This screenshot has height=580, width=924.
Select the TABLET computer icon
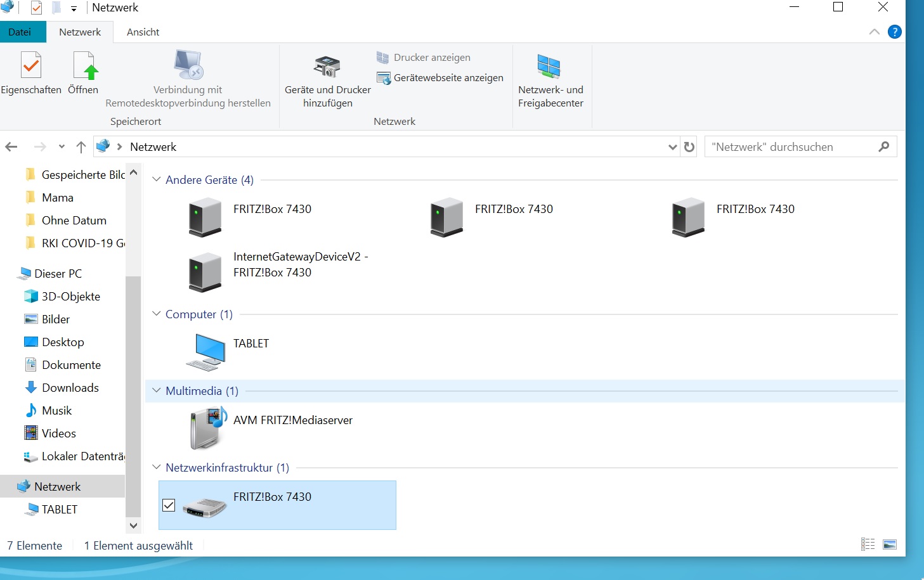point(207,352)
